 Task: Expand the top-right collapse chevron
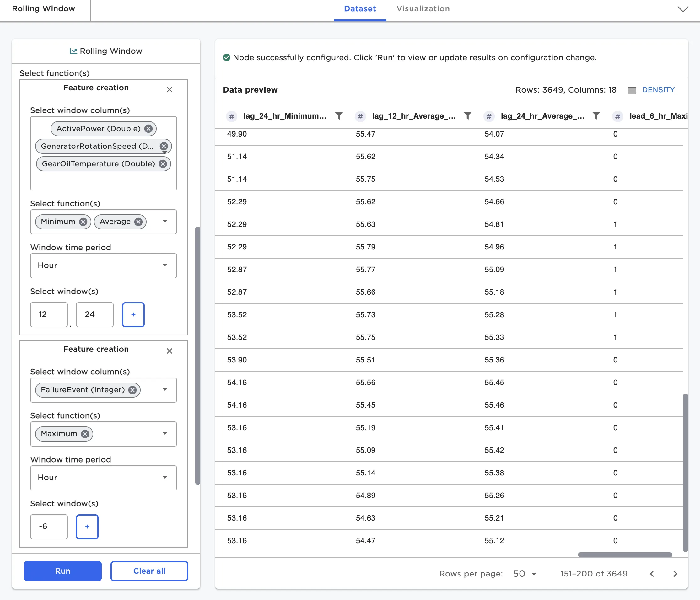tap(683, 9)
